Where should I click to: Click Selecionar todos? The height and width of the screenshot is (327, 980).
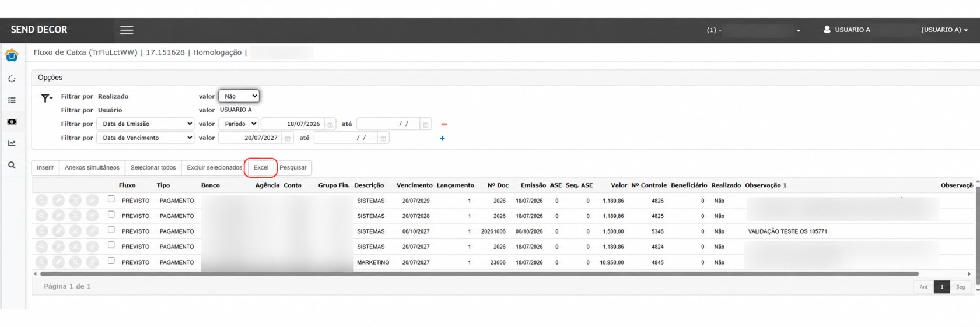[x=153, y=168]
